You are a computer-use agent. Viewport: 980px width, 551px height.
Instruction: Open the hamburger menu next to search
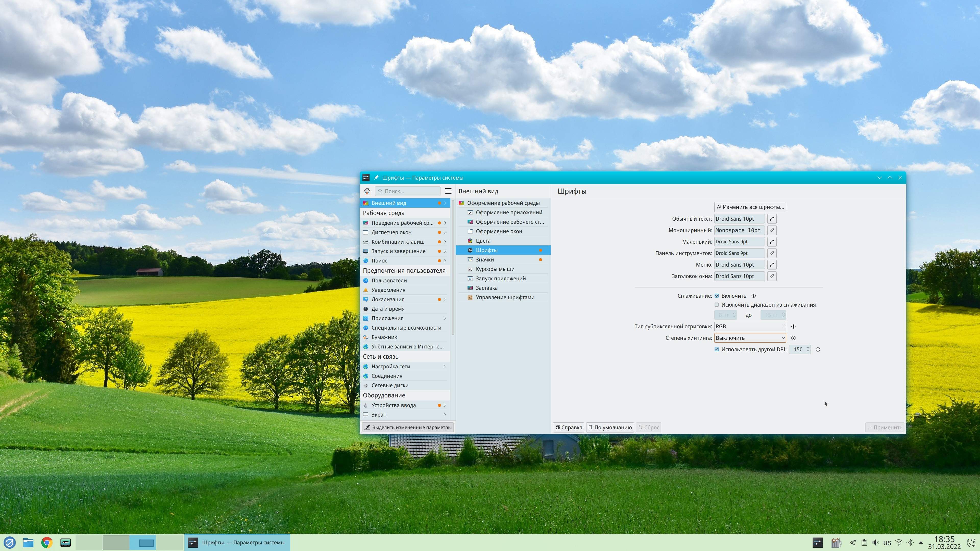pyautogui.click(x=448, y=191)
